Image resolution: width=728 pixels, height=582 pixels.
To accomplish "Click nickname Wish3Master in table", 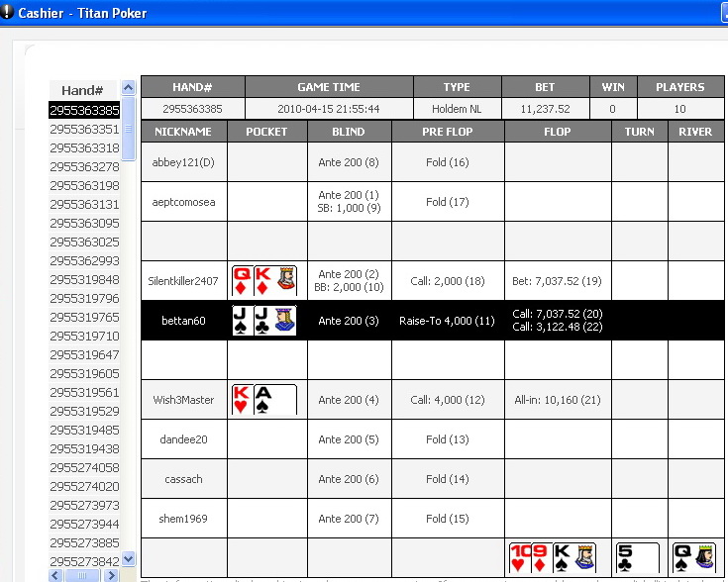I will tap(183, 400).
